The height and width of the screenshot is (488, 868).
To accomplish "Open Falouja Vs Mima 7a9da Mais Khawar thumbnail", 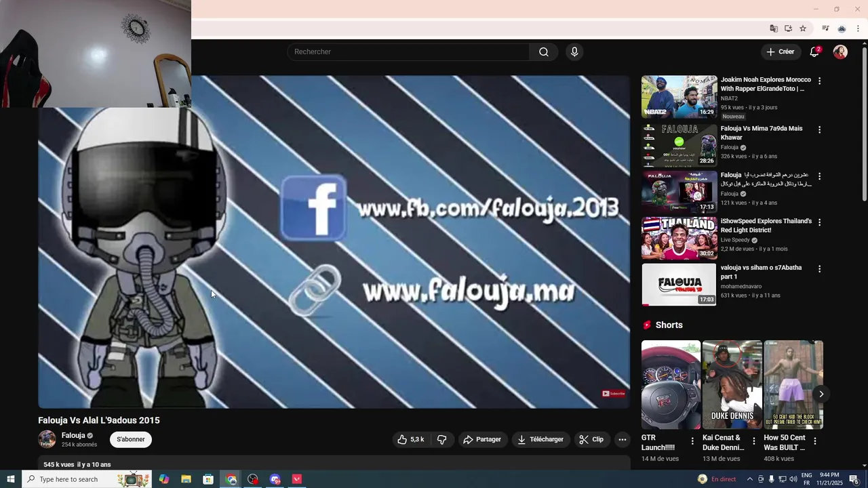I will [679, 145].
